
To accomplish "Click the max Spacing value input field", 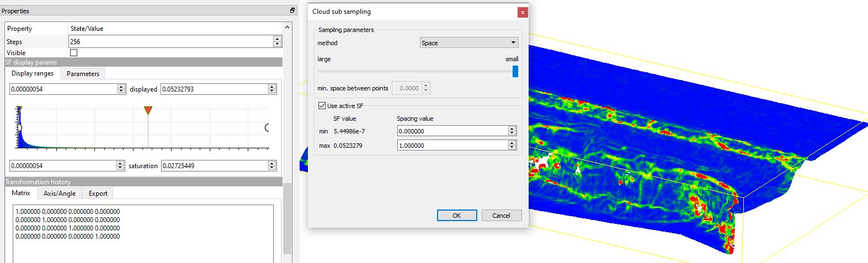I will pyautogui.click(x=452, y=146).
